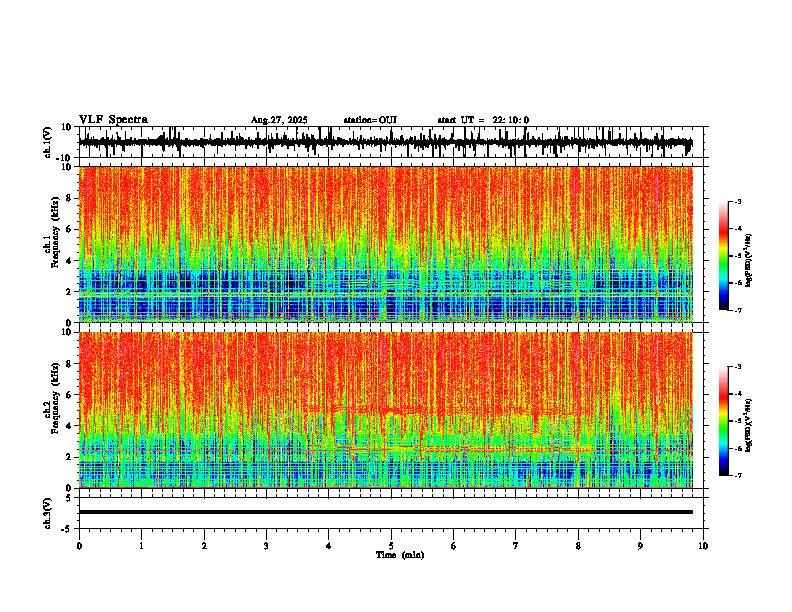Click the ch.1 colorbar log(PSD) unit label

(x=749, y=260)
